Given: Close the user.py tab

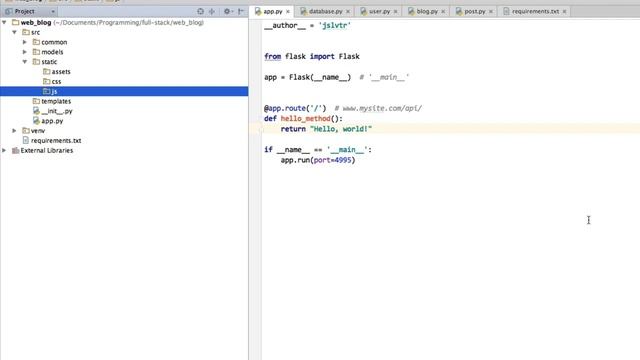Looking at the screenshot, I should tap(396, 12).
